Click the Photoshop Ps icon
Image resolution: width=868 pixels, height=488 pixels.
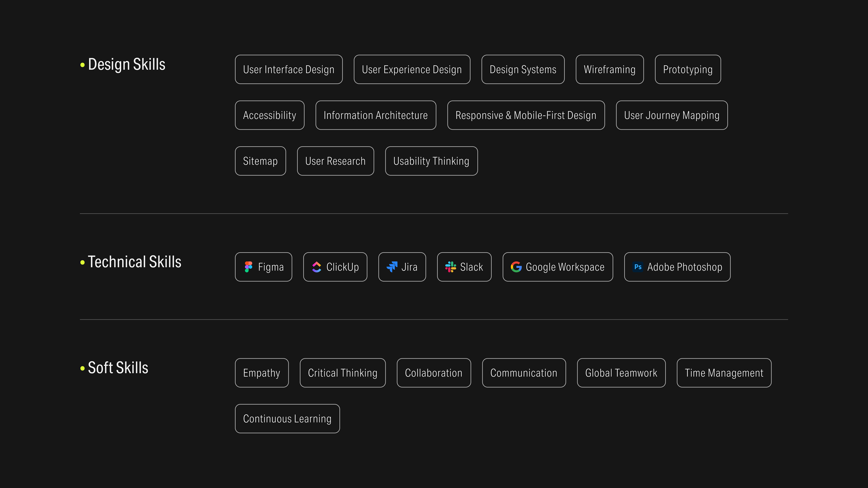click(x=637, y=267)
